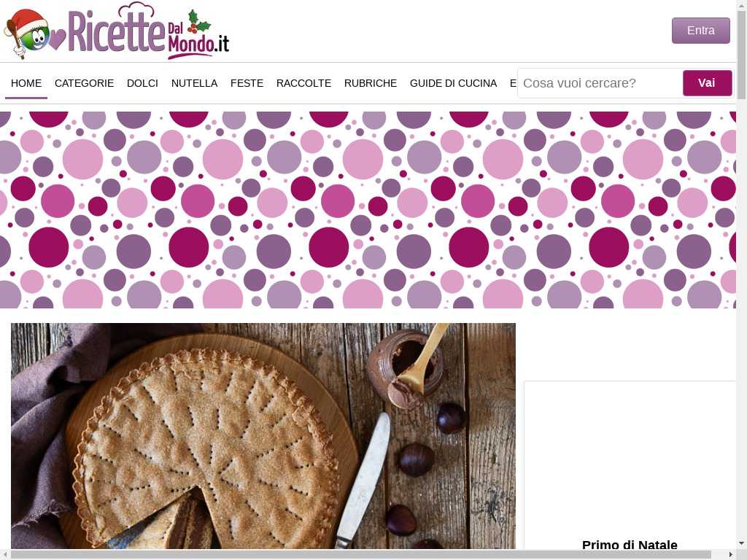The height and width of the screenshot is (560, 747).
Task: Click the Vai search button
Action: [x=707, y=83]
